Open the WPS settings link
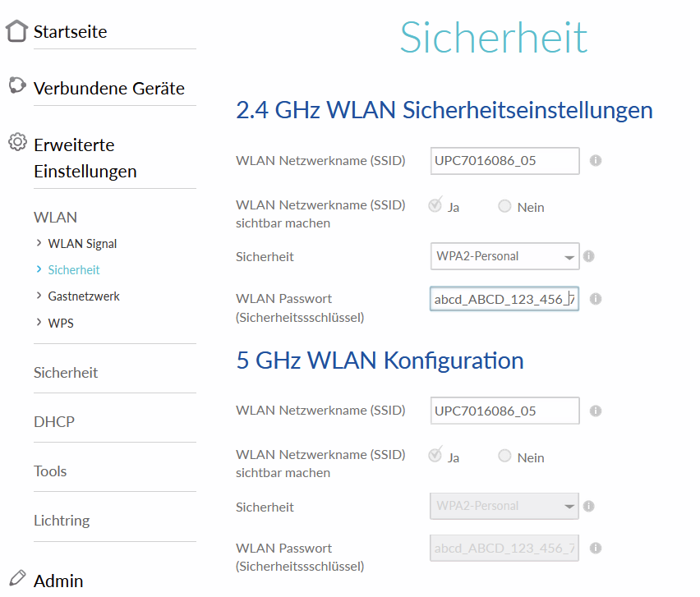The image size is (700, 597). (x=61, y=324)
